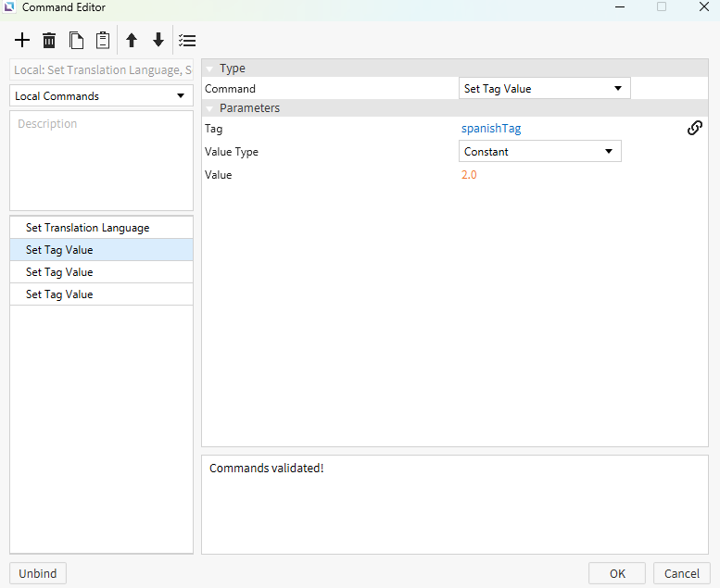Click the tag binding link icon
Image resolution: width=720 pixels, height=588 pixels.
pos(695,128)
